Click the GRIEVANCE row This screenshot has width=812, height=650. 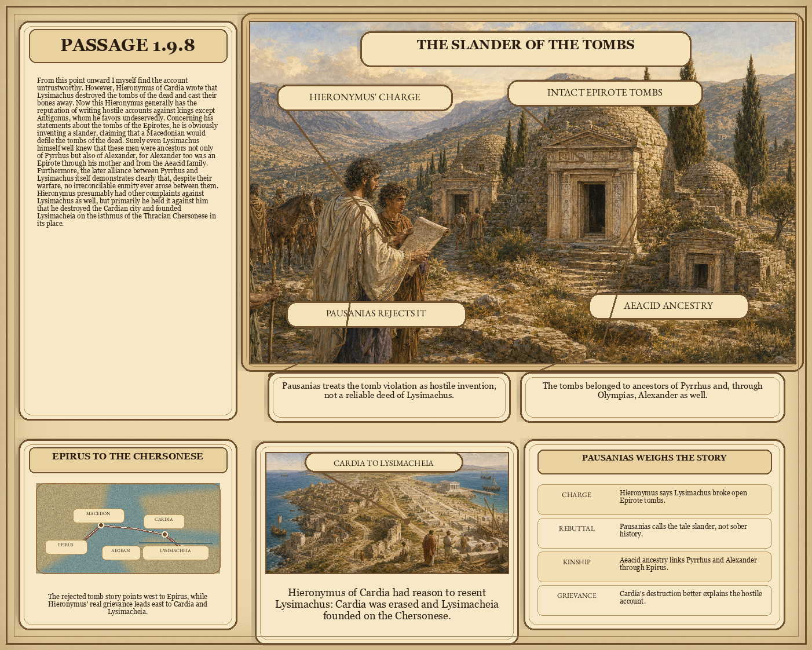[654, 600]
